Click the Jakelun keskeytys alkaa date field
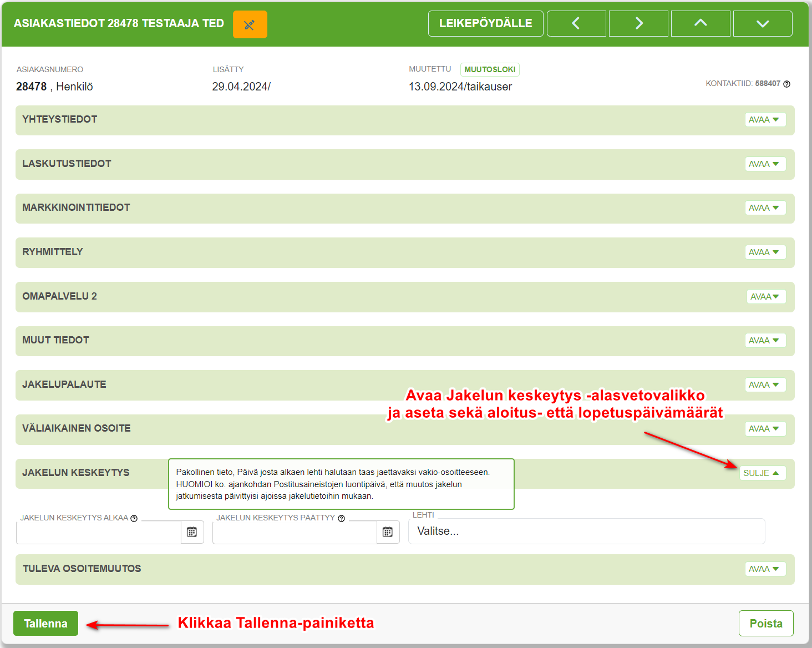 (x=99, y=533)
